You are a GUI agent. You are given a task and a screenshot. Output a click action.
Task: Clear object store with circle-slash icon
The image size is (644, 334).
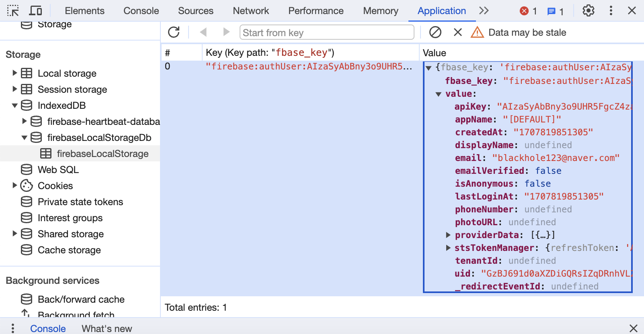pos(435,32)
